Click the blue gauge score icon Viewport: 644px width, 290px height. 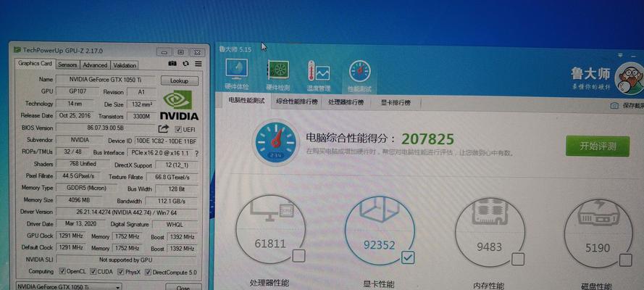coord(275,141)
